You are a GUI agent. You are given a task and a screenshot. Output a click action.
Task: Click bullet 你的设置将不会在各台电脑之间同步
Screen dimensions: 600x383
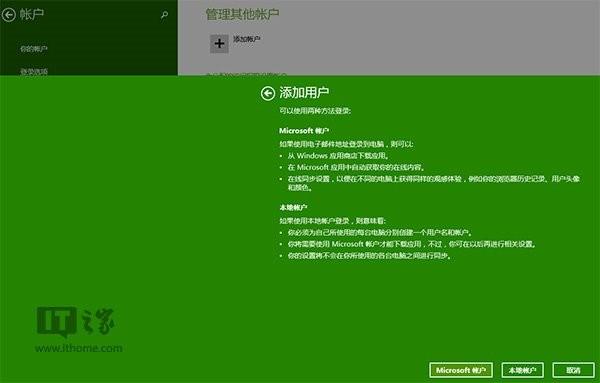pos(369,256)
